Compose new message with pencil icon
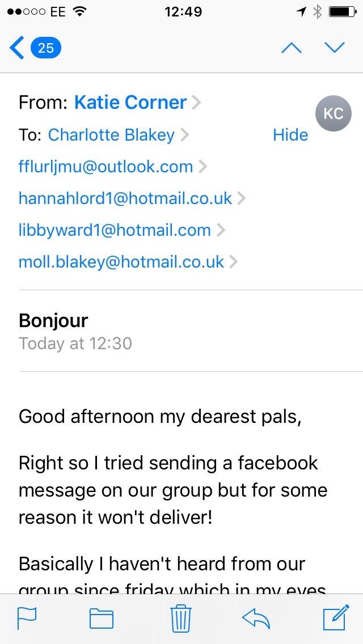The width and height of the screenshot is (363, 644). 336,617
